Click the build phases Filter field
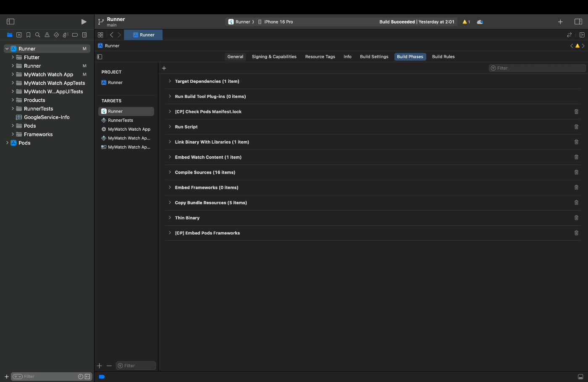This screenshot has height=382, width=588. click(x=537, y=68)
